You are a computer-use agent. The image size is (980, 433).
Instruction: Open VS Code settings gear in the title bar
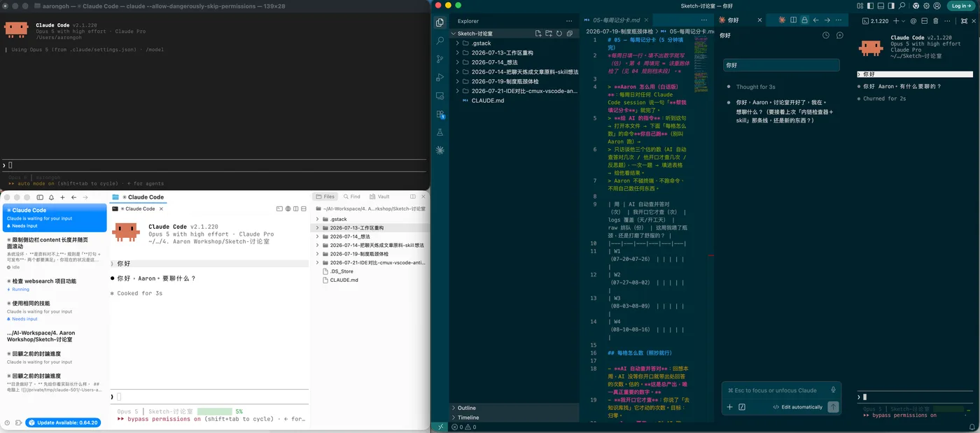point(926,6)
